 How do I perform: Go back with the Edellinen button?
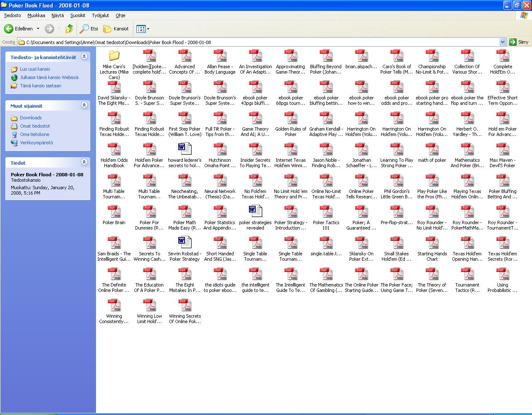(18, 29)
